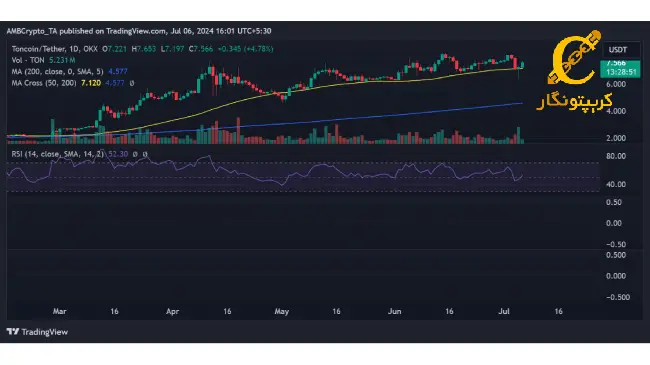Click the green current price tag 7.566
This screenshot has width=650, height=365.
click(x=616, y=63)
